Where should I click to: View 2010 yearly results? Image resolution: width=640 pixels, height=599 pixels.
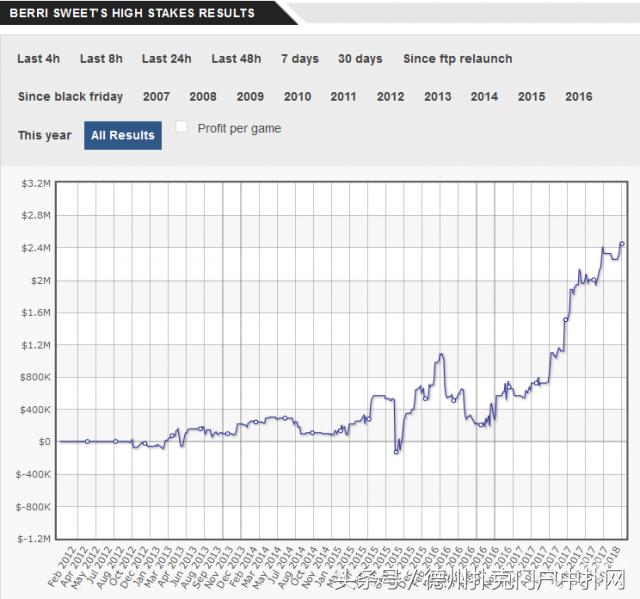tap(298, 97)
